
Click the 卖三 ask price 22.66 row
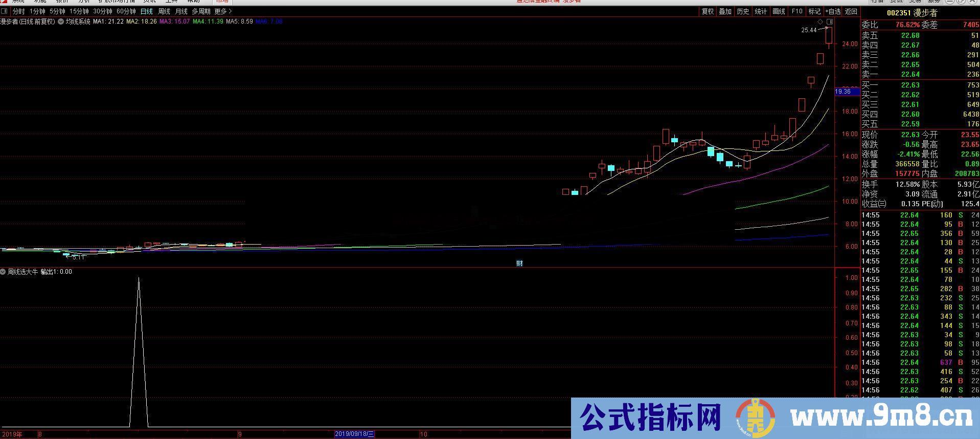(920, 55)
